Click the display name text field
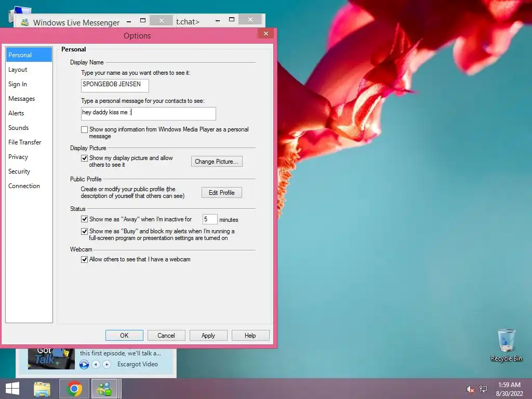532x399 pixels. [115, 86]
